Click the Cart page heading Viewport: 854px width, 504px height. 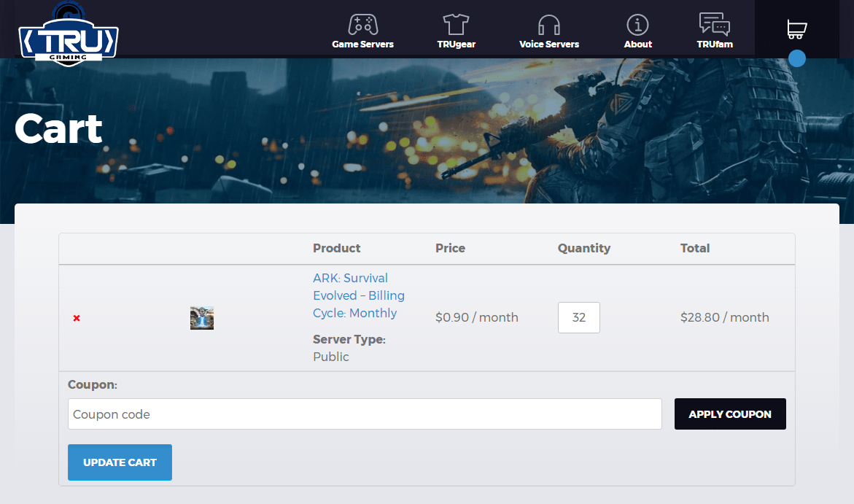coord(58,128)
